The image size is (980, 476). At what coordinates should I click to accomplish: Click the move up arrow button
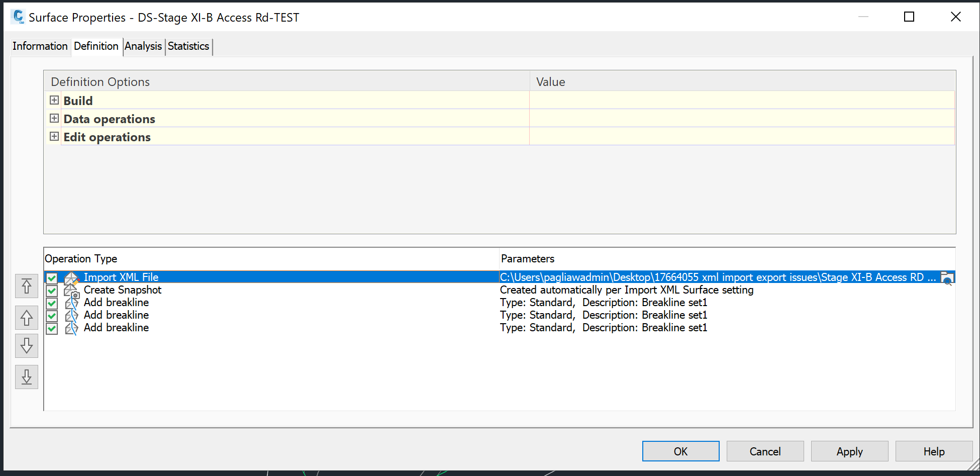[27, 318]
